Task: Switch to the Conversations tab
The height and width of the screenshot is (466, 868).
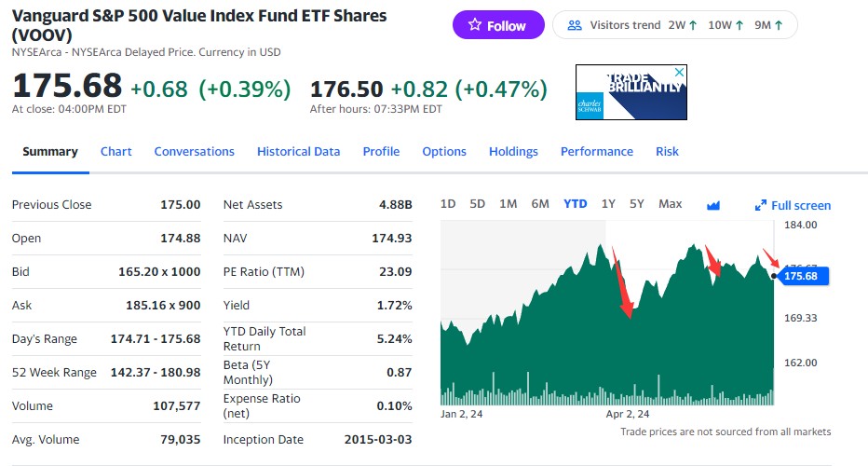Action: (x=194, y=152)
